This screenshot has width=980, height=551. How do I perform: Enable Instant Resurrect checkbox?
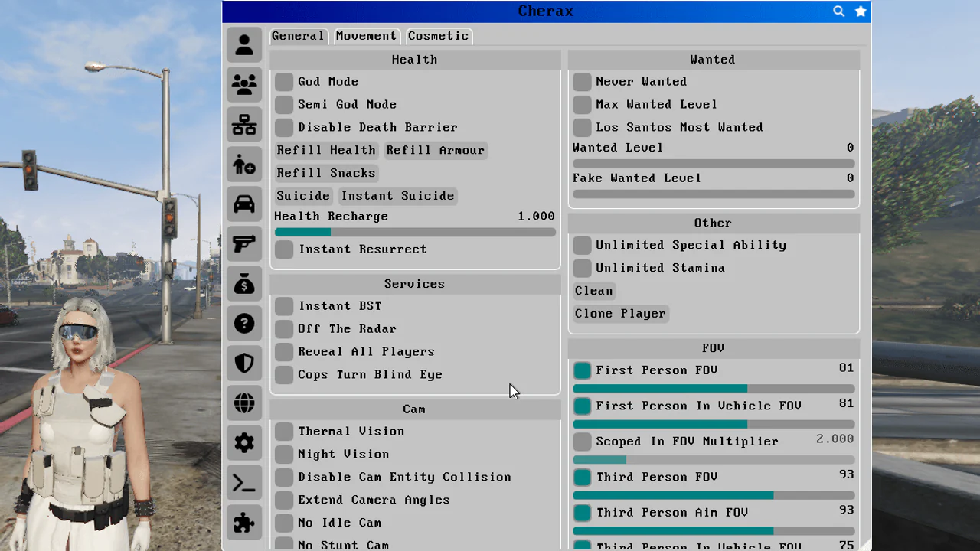click(x=284, y=249)
